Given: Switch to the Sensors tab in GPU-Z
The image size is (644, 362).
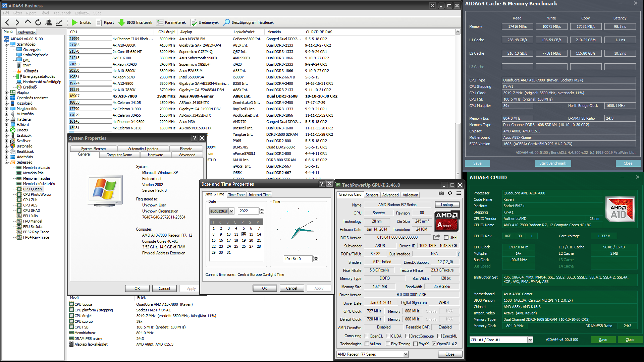Looking at the screenshot, I should [x=372, y=195].
